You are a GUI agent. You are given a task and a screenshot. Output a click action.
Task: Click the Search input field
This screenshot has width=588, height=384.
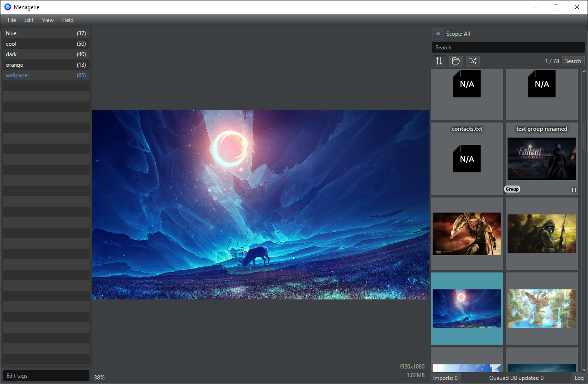click(x=508, y=48)
